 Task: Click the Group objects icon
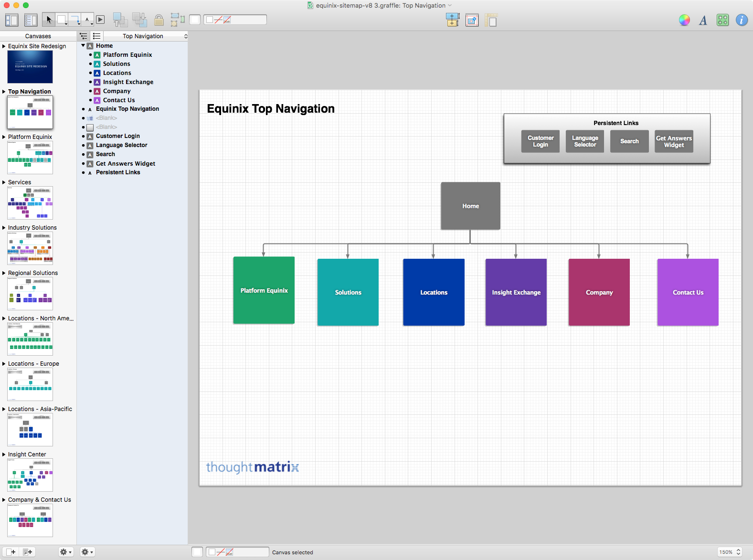pos(178,20)
